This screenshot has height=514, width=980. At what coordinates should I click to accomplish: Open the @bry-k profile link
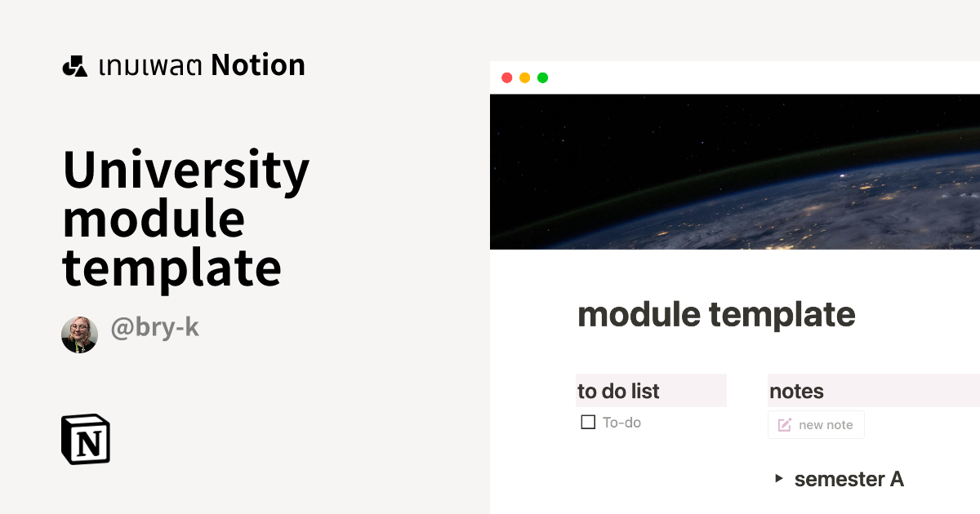pyautogui.click(x=155, y=330)
